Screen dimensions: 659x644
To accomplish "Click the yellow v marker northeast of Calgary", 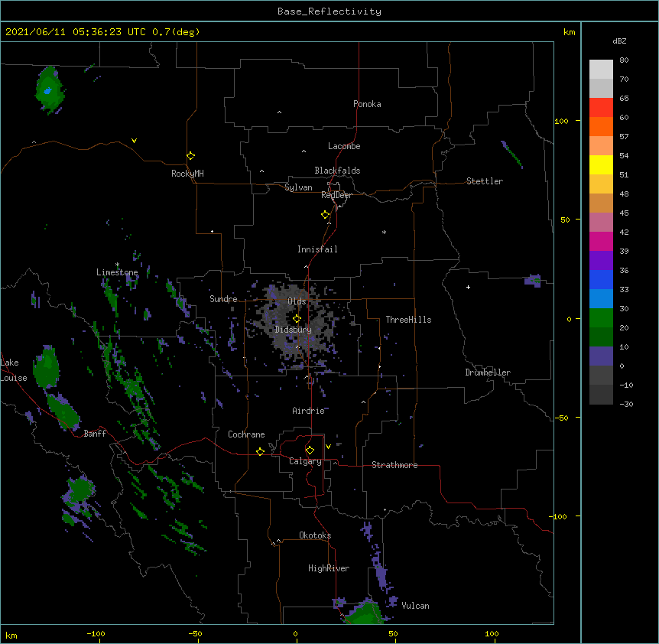I will tap(328, 447).
